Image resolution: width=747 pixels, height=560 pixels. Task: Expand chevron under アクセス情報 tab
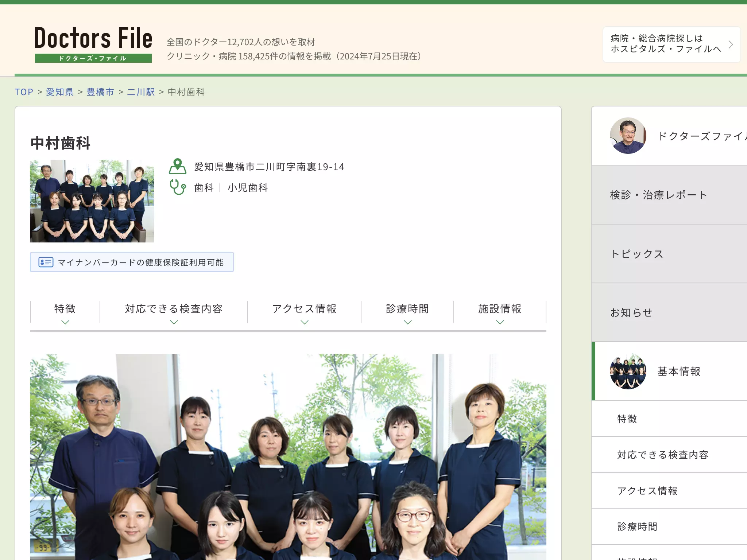(305, 322)
